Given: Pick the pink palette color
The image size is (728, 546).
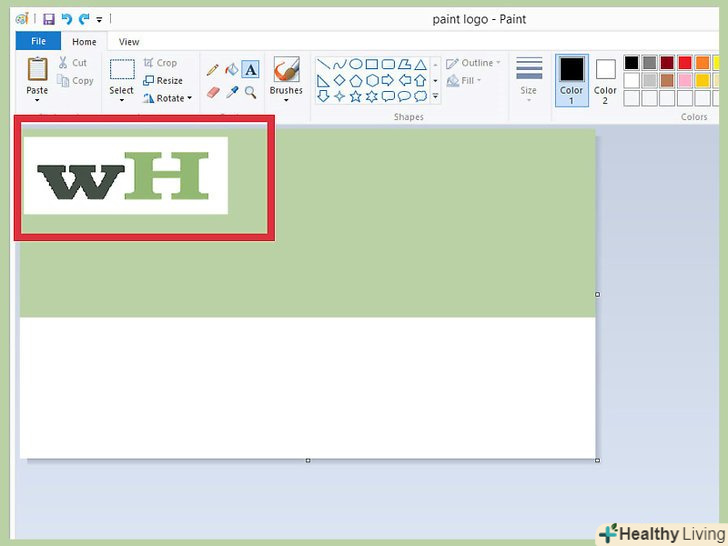Looking at the screenshot, I should point(685,80).
